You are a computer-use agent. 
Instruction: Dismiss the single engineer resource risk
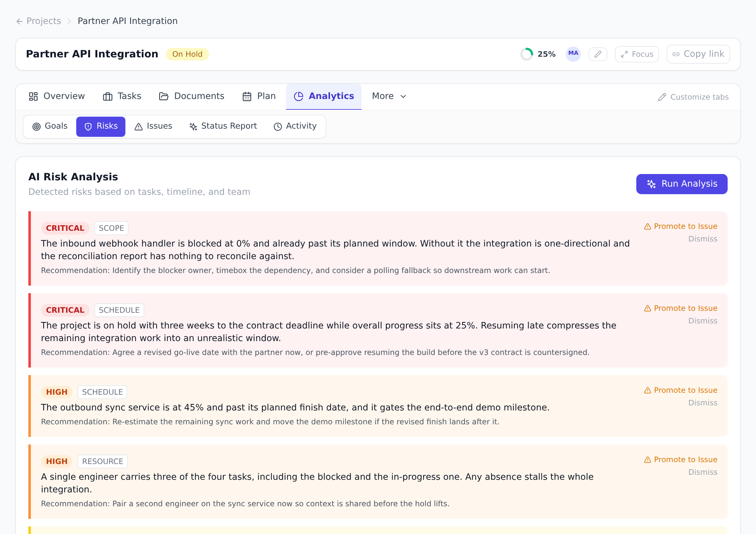point(703,473)
